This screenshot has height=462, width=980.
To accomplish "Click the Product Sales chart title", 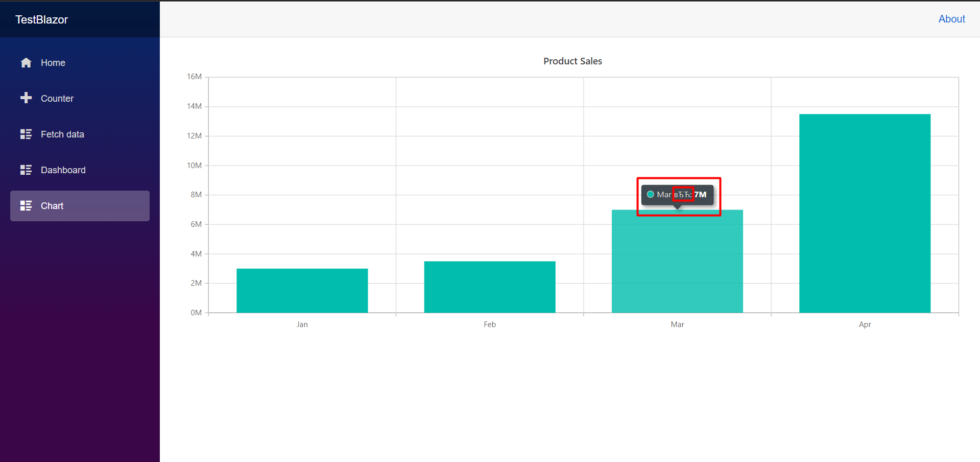I will pyautogui.click(x=572, y=61).
